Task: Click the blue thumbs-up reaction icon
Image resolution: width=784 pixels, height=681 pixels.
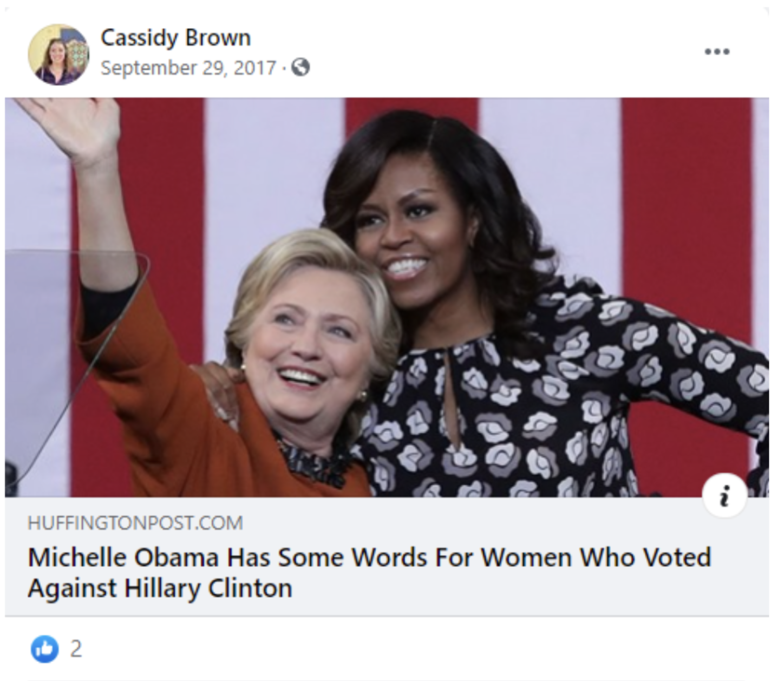Action: pos(44,648)
